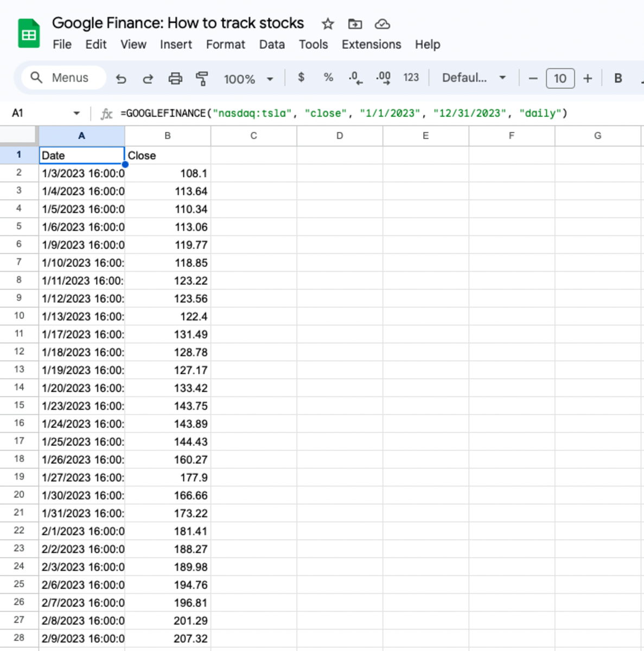Screen dimensions: 644x651
Task: Click the Google Sheets home icon
Action: (28, 34)
